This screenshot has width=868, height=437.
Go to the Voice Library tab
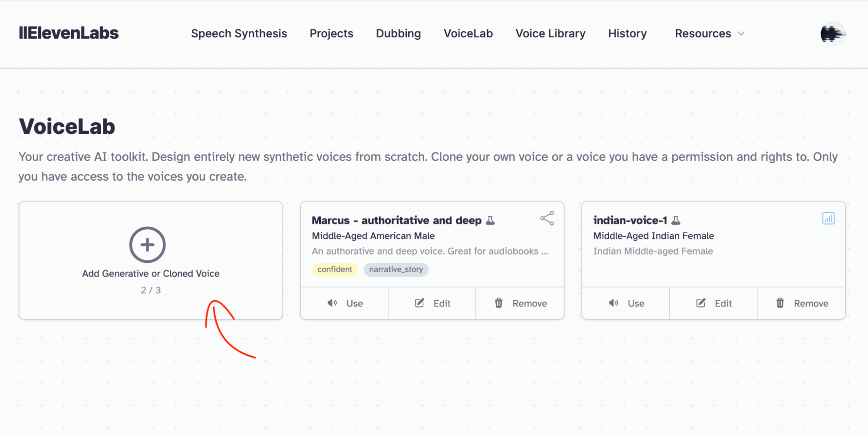click(550, 33)
